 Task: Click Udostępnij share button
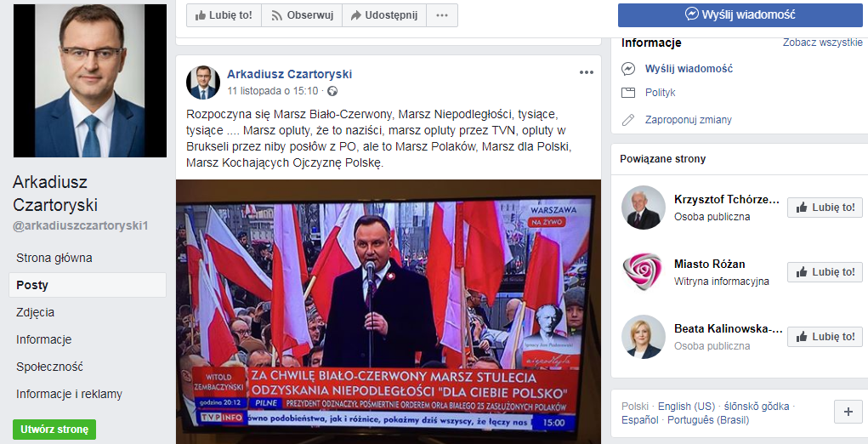(384, 15)
